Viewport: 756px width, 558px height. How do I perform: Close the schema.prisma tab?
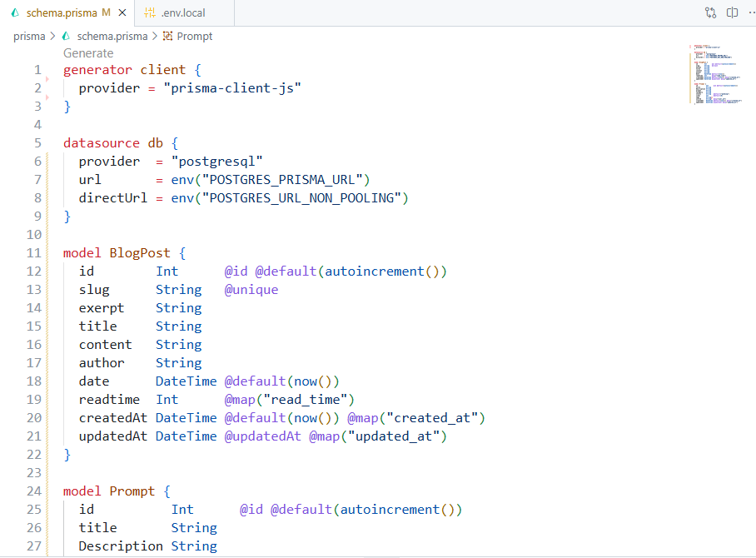122,12
